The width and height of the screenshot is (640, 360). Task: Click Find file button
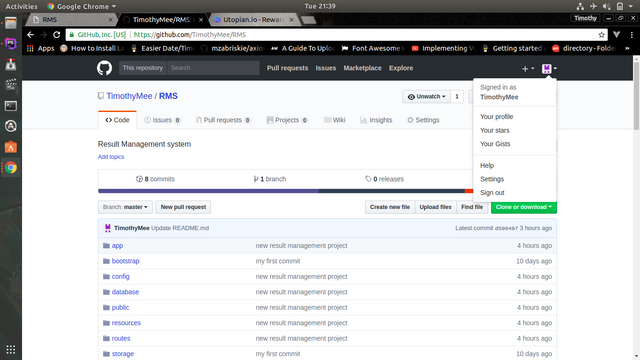click(472, 207)
